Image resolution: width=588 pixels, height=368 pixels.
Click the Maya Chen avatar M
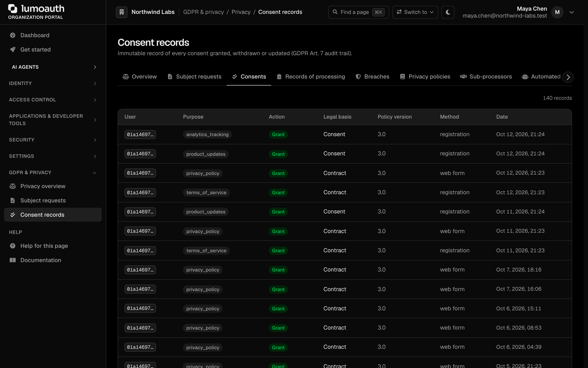point(557,12)
